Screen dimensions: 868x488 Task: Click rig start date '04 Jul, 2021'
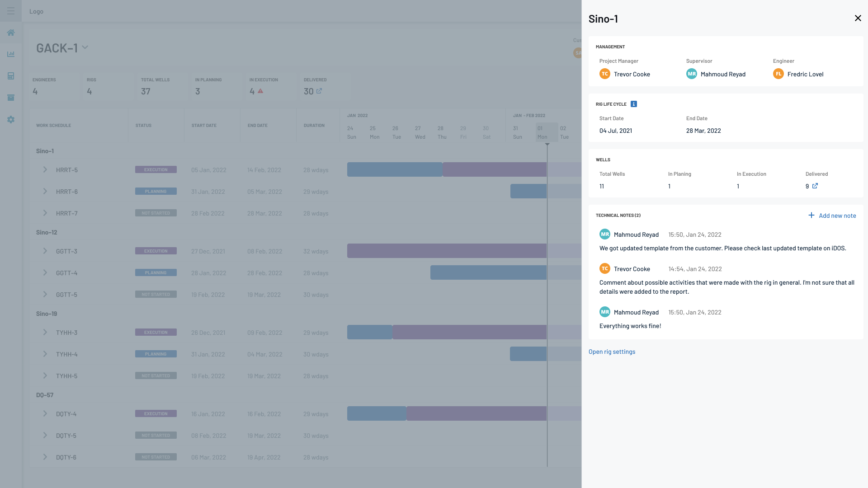616,131
